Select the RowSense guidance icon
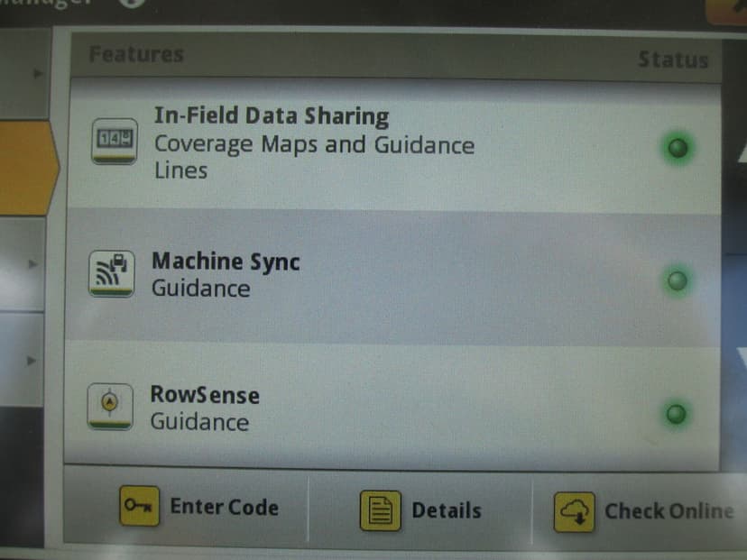This screenshot has height=560, width=747. tap(110, 406)
